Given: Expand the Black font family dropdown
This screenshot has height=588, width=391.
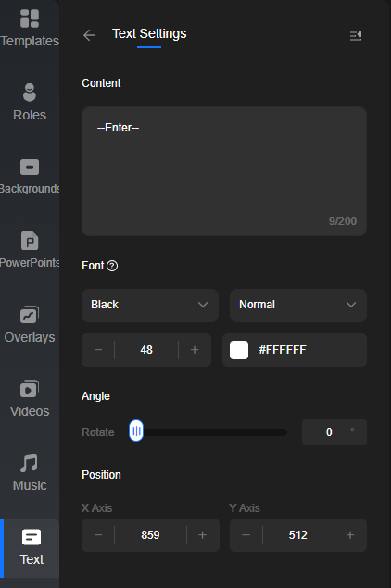Looking at the screenshot, I should tap(150, 306).
